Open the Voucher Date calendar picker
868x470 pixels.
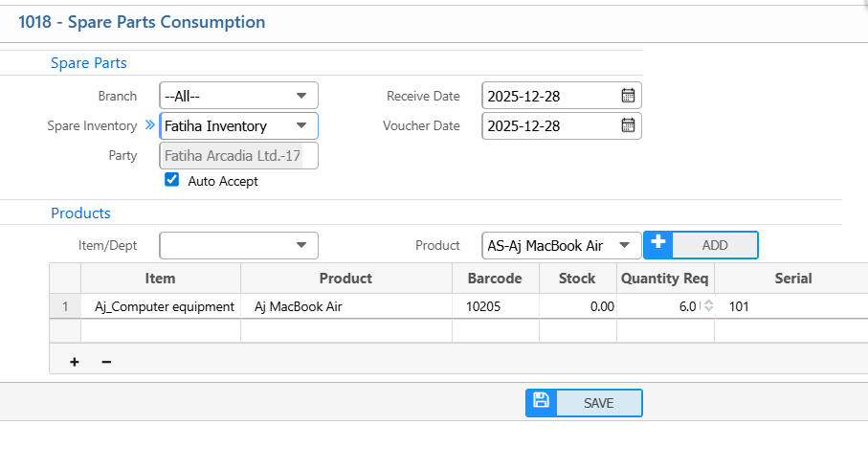click(628, 125)
